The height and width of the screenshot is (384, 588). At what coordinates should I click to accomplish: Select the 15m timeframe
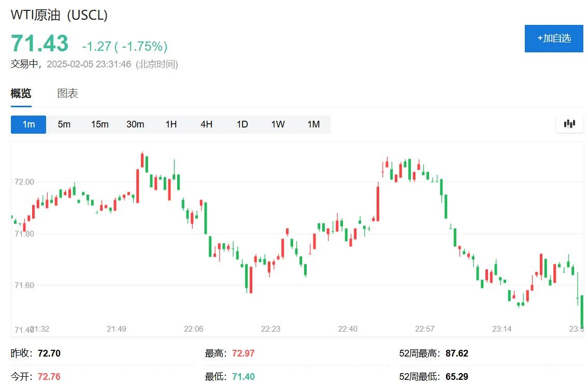pos(100,124)
